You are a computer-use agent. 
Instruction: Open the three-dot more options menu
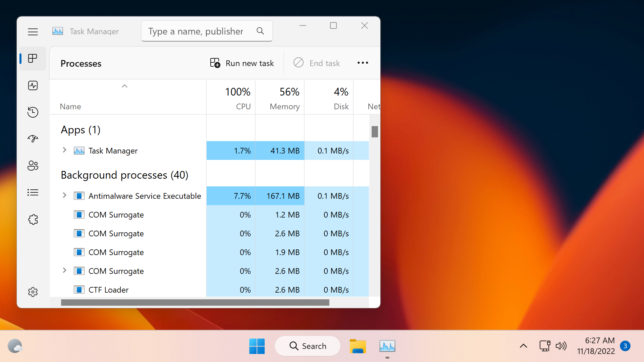tap(363, 63)
